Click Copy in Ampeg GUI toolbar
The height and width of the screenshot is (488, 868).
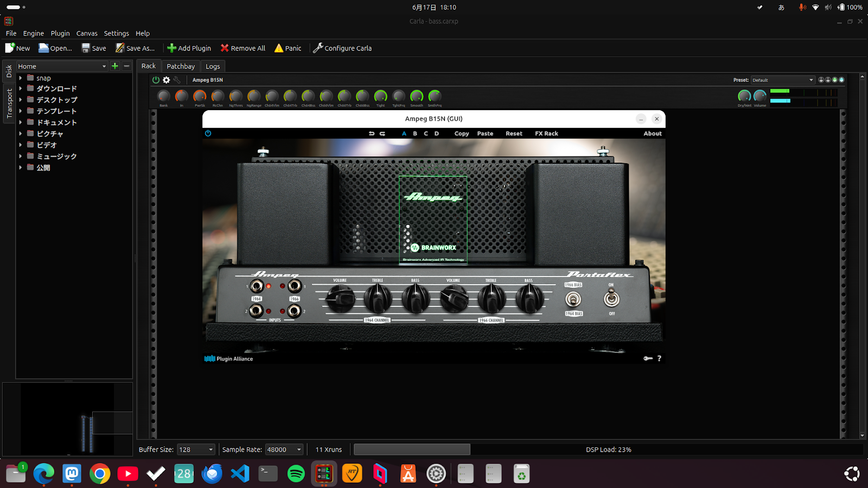click(462, 133)
